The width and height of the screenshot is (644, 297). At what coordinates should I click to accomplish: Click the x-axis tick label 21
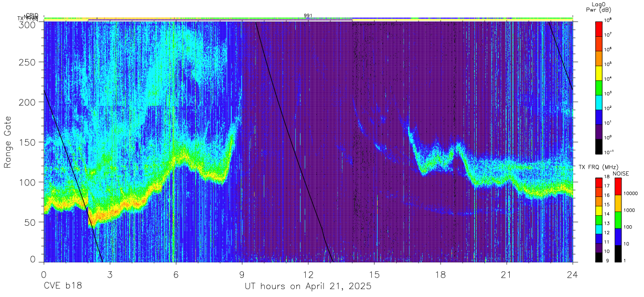(506, 274)
